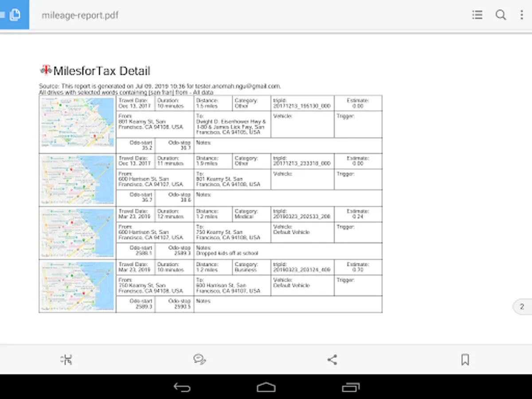
Task: Tap the Odo-start 2588.1 cell
Action: click(136, 250)
